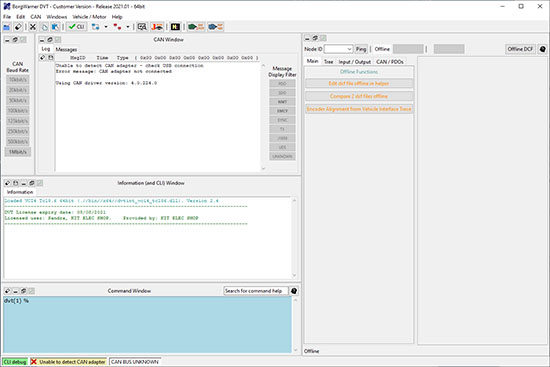
Task: Select 500kbit/s CAN baud rate
Action: click(18, 142)
